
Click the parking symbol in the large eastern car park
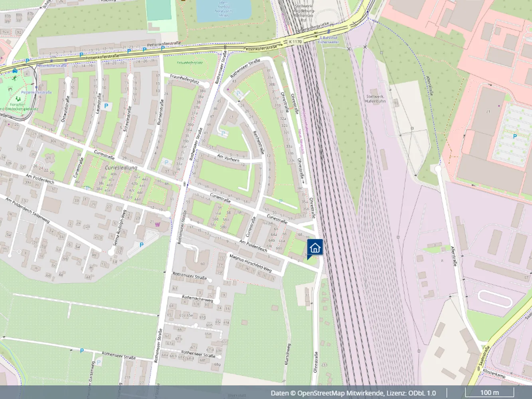[x=514, y=136]
